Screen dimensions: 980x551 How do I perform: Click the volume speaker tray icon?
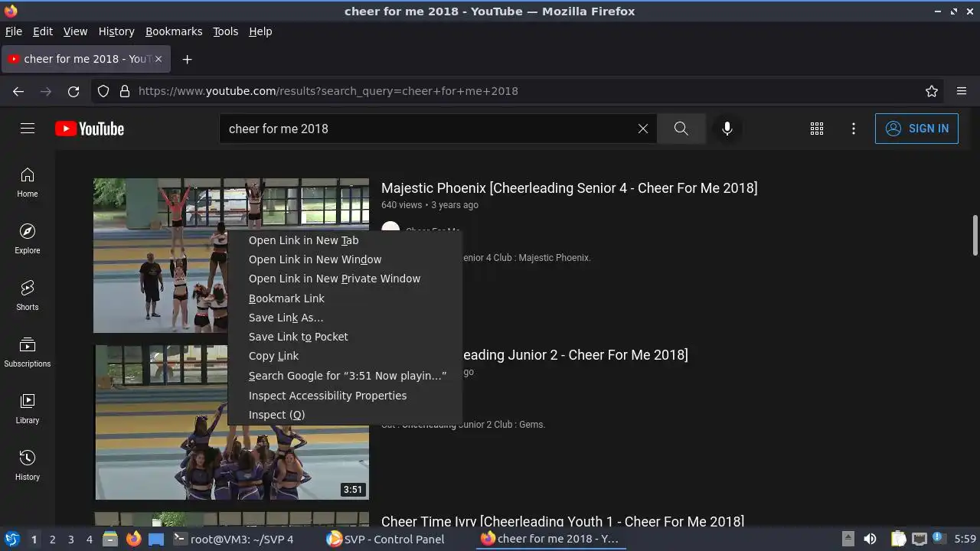(870, 539)
